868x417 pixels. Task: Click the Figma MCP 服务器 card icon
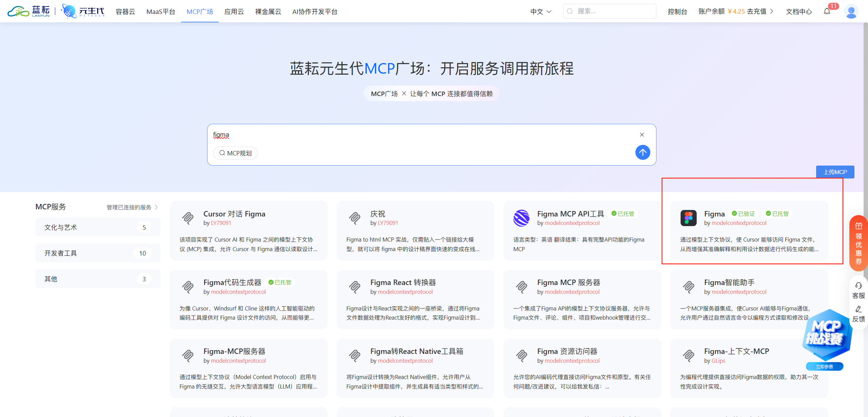521,287
